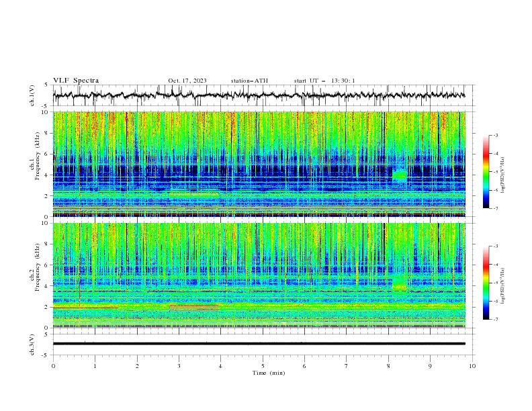Click time axis tick label "0"
This screenshot has width=532, height=411.
click(x=53, y=366)
